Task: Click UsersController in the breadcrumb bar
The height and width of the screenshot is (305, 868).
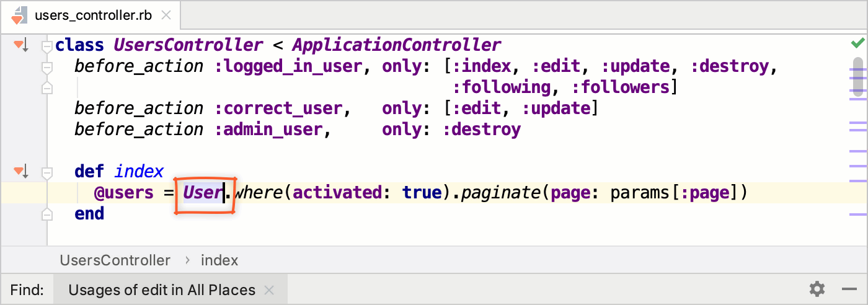Action: (x=115, y=260)
